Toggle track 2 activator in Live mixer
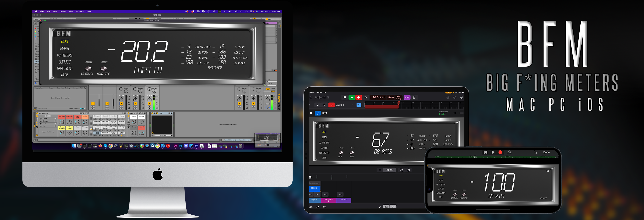This screenshot has height=220, width=644. click(x=107, y=103)
